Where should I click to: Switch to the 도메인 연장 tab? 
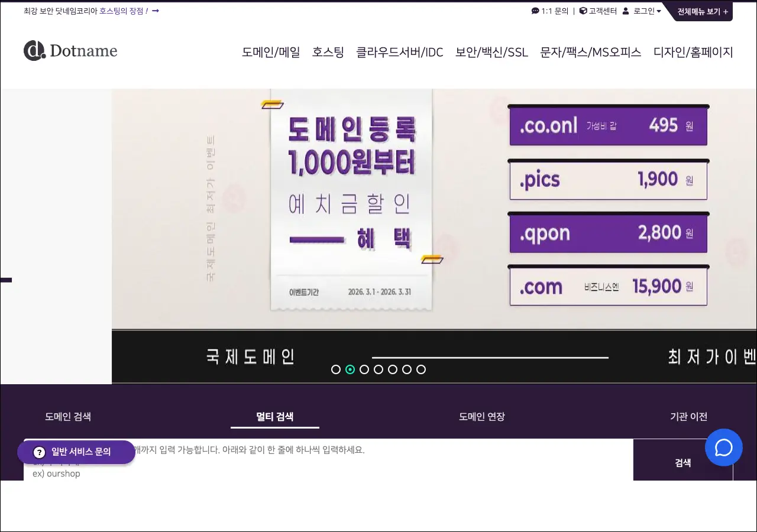pyautogui.click(x=481, y=417)
